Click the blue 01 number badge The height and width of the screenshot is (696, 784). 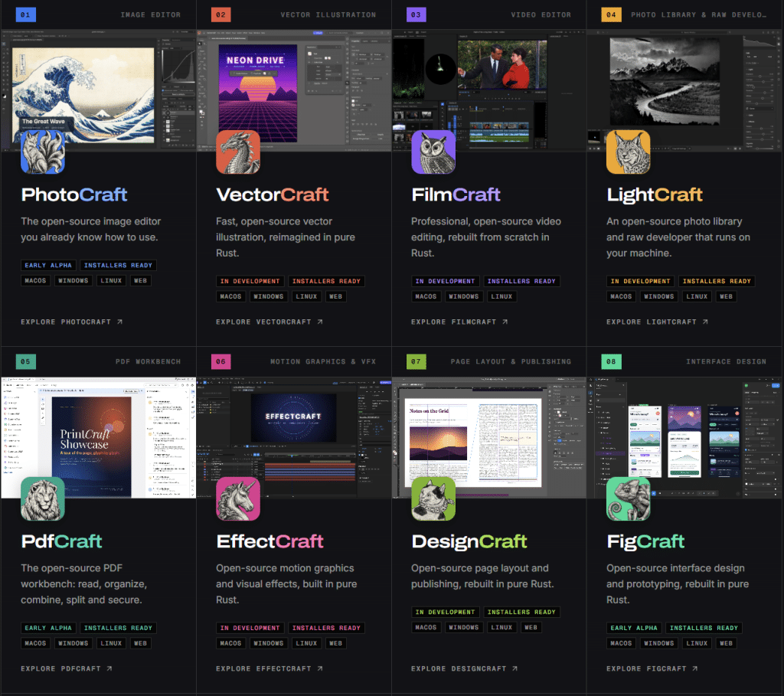[25, 15]
